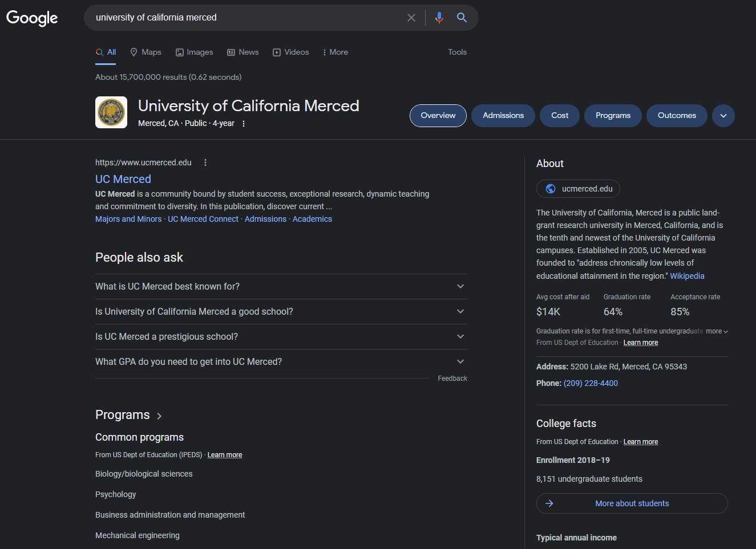Open the UC Merced Connect sitelink

pyautogui.click(x=203, y=219)
